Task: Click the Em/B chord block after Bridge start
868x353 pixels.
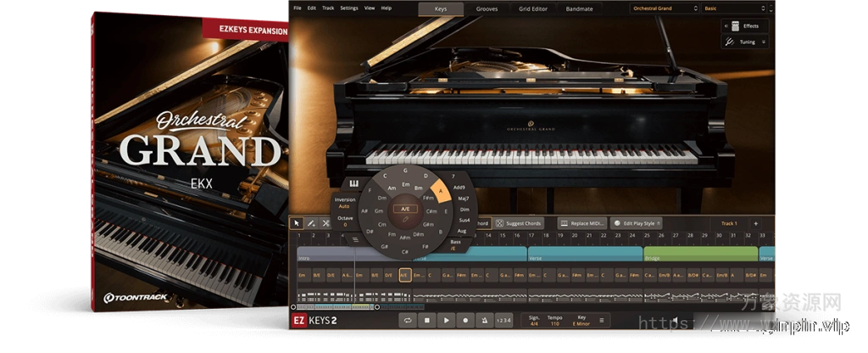Action: pyautogui.click(x=665, y=275)
